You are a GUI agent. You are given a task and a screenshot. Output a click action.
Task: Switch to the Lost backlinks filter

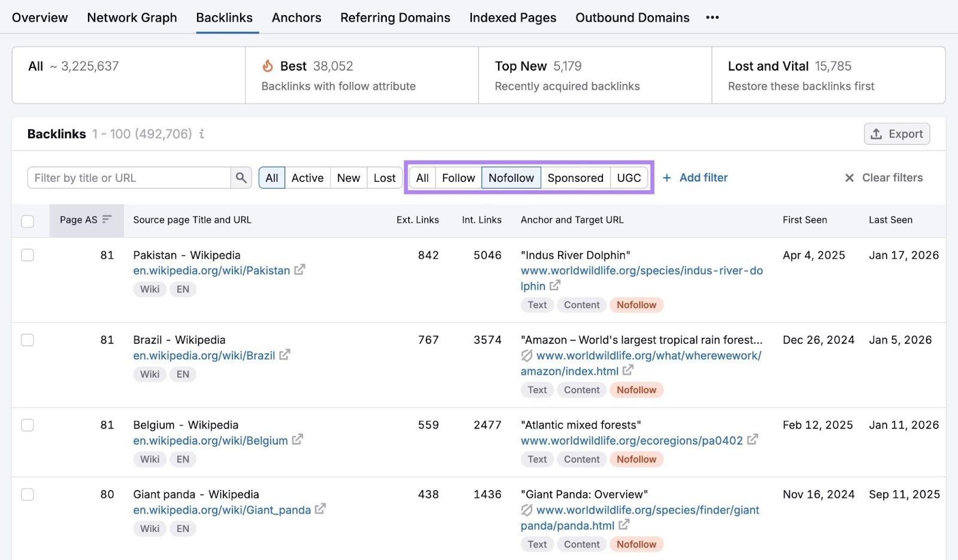384,177
